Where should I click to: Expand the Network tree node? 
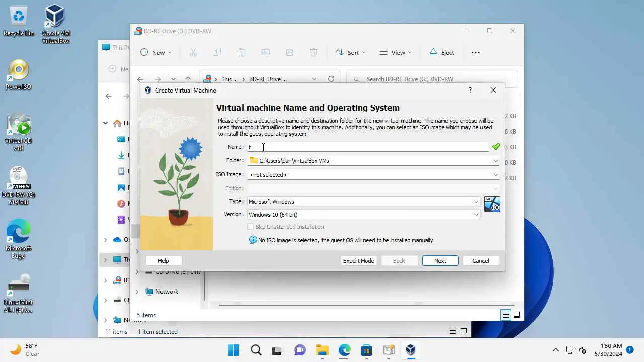137,292
